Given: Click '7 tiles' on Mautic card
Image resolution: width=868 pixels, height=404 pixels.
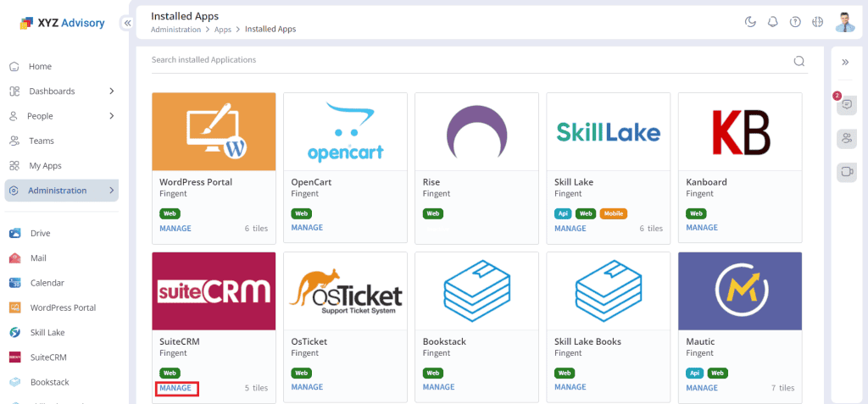Looking at the screenshot, I should pyautogui.click(x=782, y=388).
